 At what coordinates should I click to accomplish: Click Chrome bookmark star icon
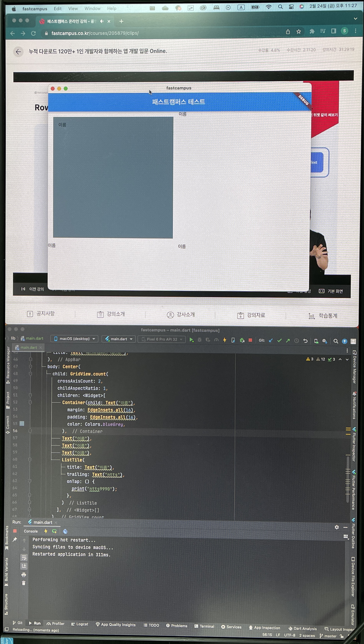299,32
